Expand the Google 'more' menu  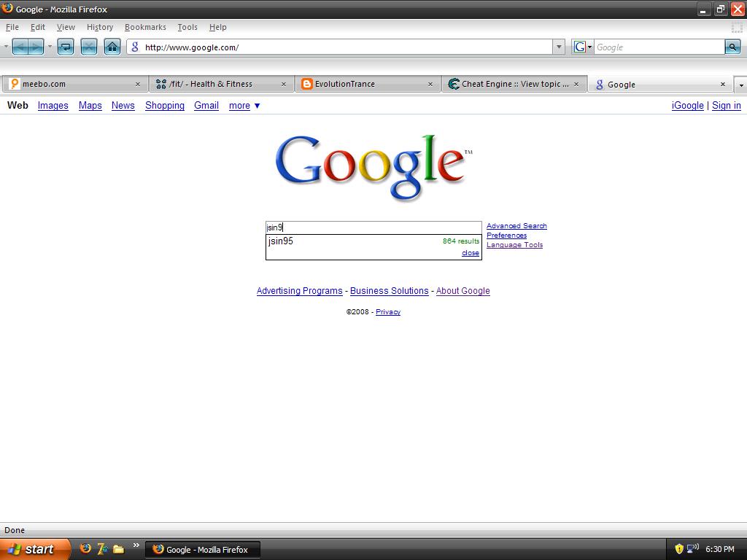click(x=244, y=106)
